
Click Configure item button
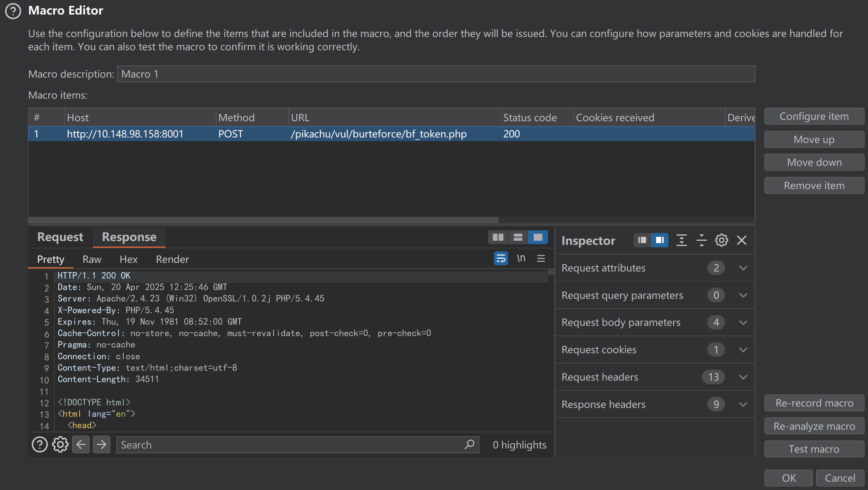pyautogui.click(x=814, y=116)
